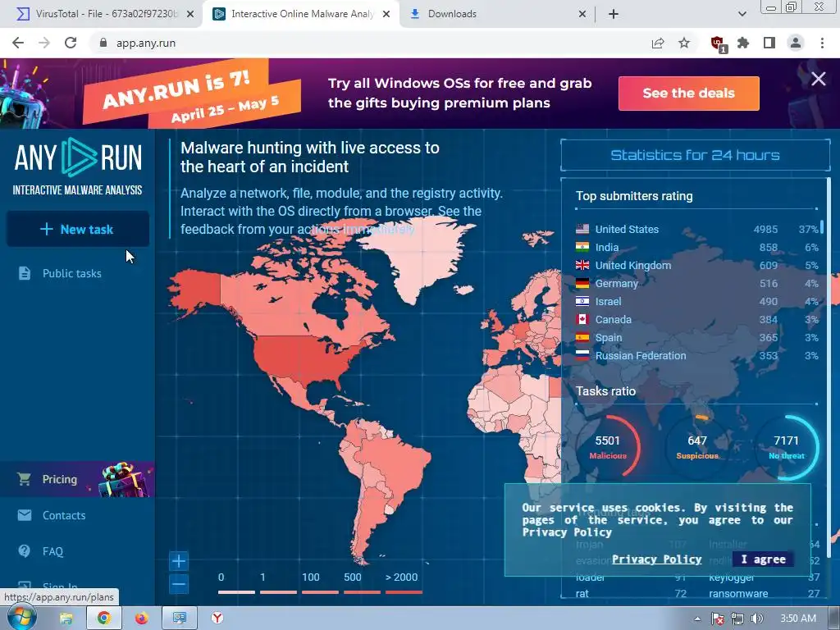Click the '100' legend color bar
Screen dimensions: 840x630
click(321, 592)
